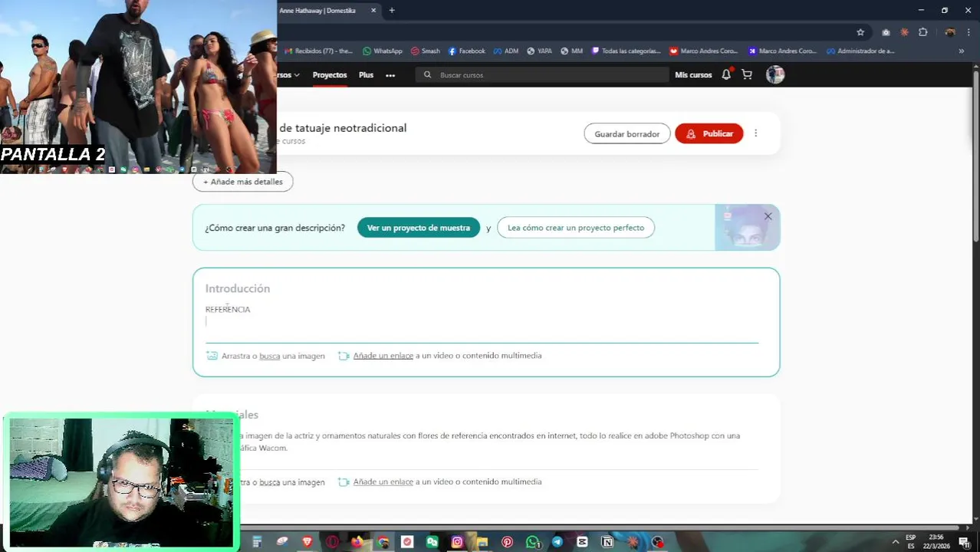The image size is (980, 552).
Task: Click Ver un proyecto de muestra
Action: pyautogui.click(x=419, y=228)
